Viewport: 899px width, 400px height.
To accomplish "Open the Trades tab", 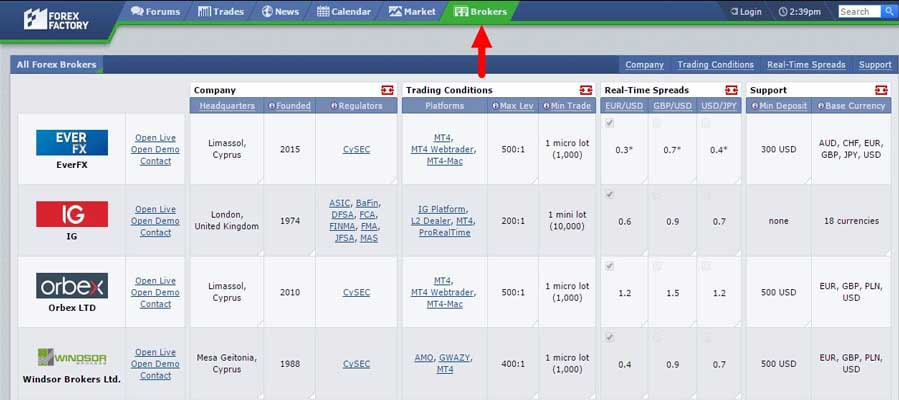I will (x=221, y=11).
